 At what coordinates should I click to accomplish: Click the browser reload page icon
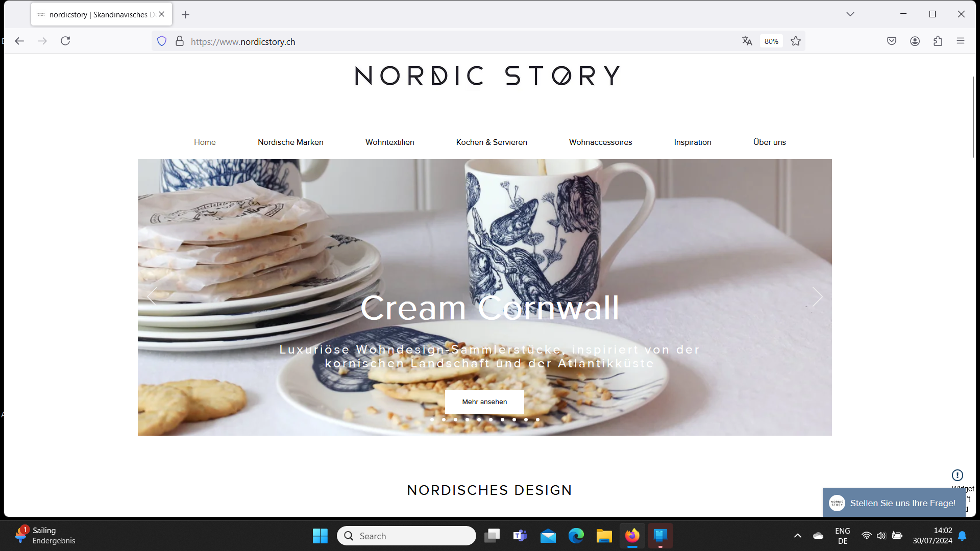65,41
